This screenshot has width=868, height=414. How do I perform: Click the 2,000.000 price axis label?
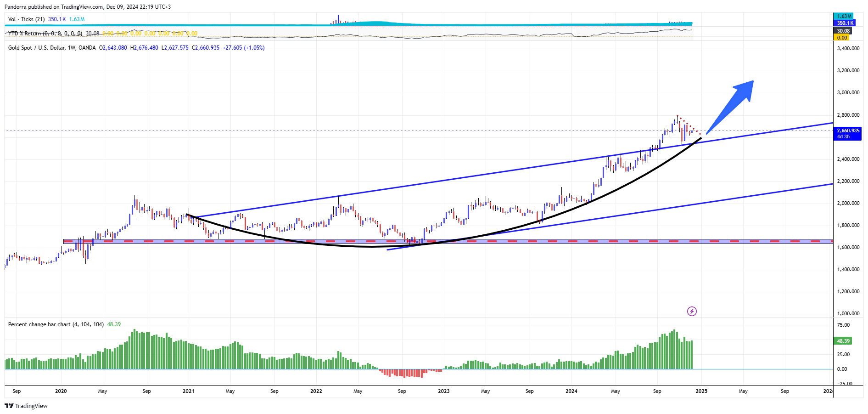848,204
